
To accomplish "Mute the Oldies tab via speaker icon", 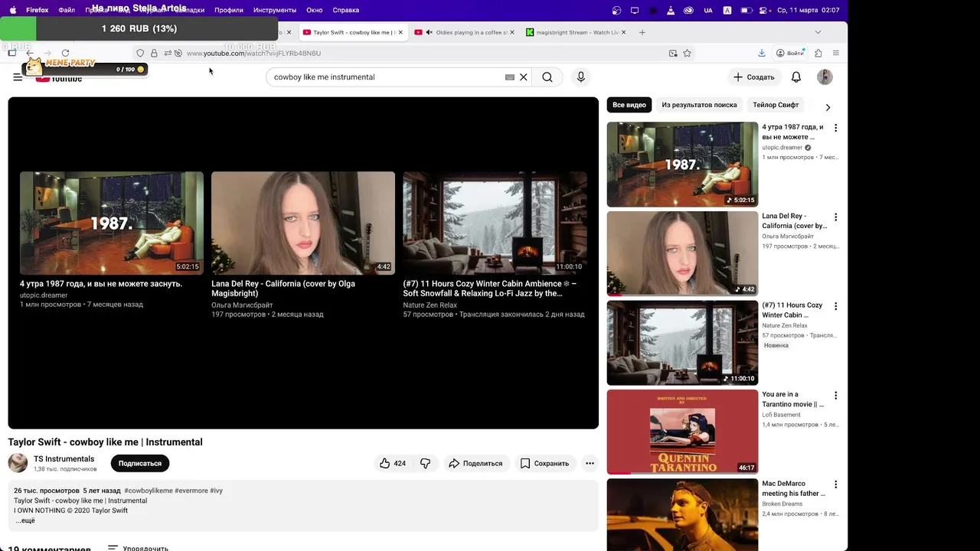I will pyautogui.click(x=430, y=32).
